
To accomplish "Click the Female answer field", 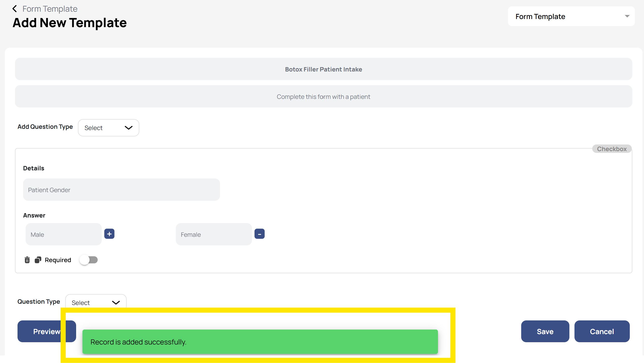I will tap(214, 234).
